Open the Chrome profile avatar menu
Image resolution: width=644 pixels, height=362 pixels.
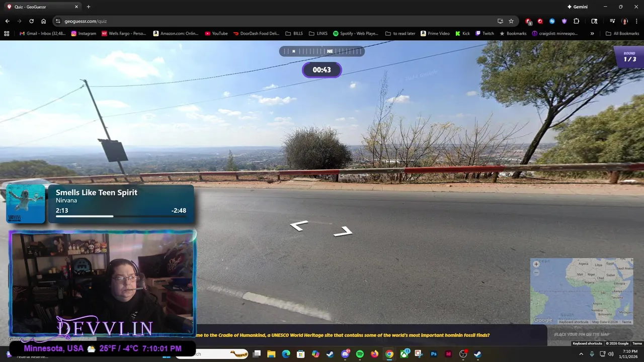pos(625,21)
